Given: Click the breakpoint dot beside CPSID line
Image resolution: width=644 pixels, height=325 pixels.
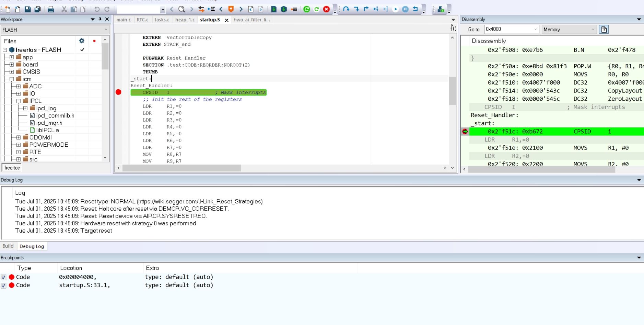Looking at the screenshot, I should (x=118, y=92).
